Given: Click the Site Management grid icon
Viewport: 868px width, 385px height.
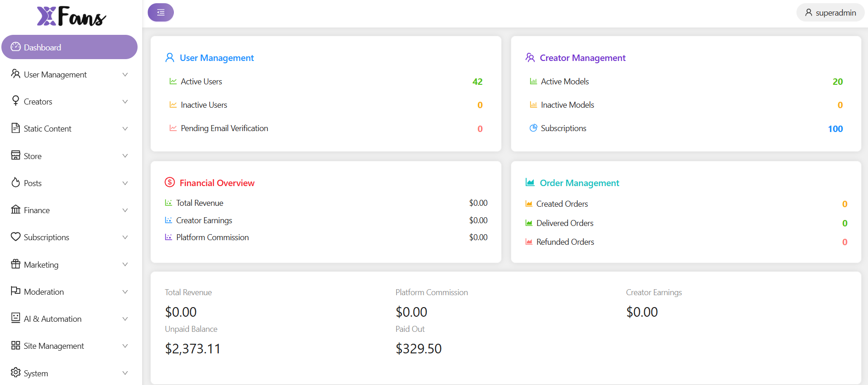Looking at the screenshot, I should [16, 345].
